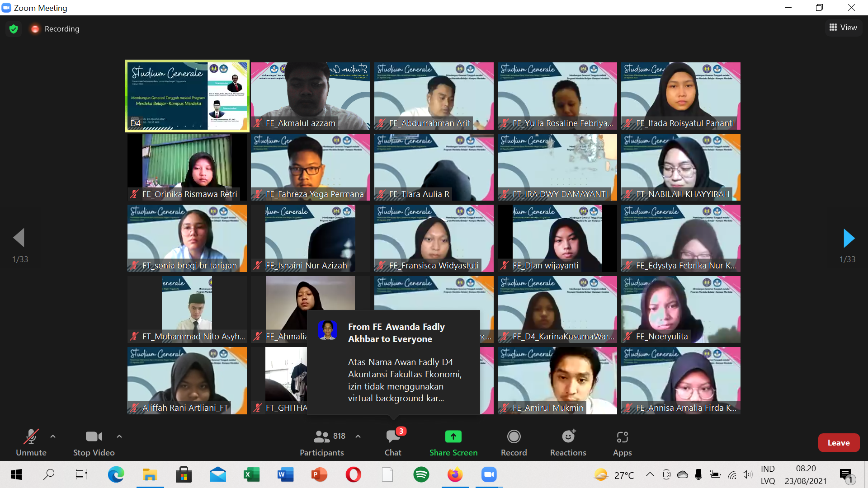
Task: Expand participants options arrow
Action: [x=358, y=436]
